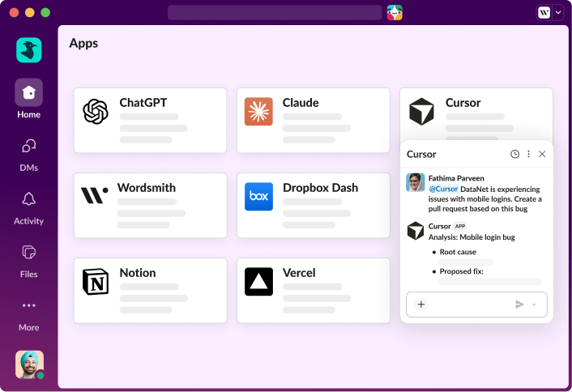Click the plus attach button in message box
The height and width of the screenshot is (392, 572).
[421, 304]
